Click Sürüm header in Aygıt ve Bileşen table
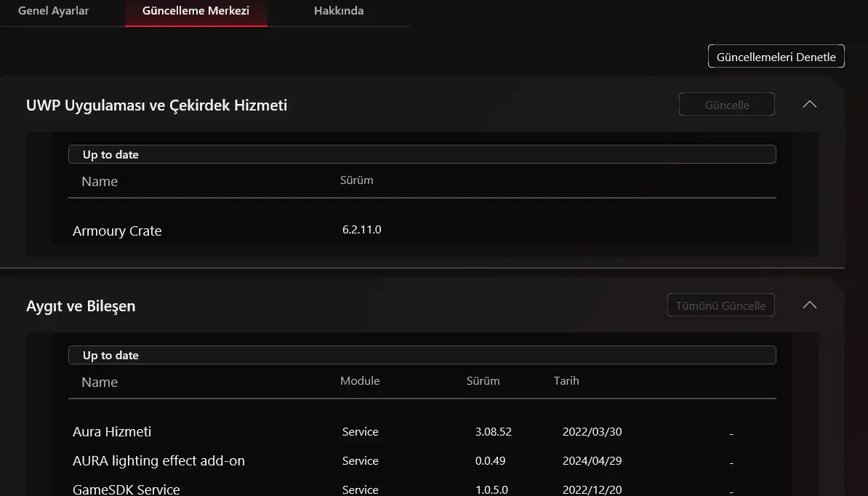The height and width of the screenshot is (496, 868). [483, 381]
